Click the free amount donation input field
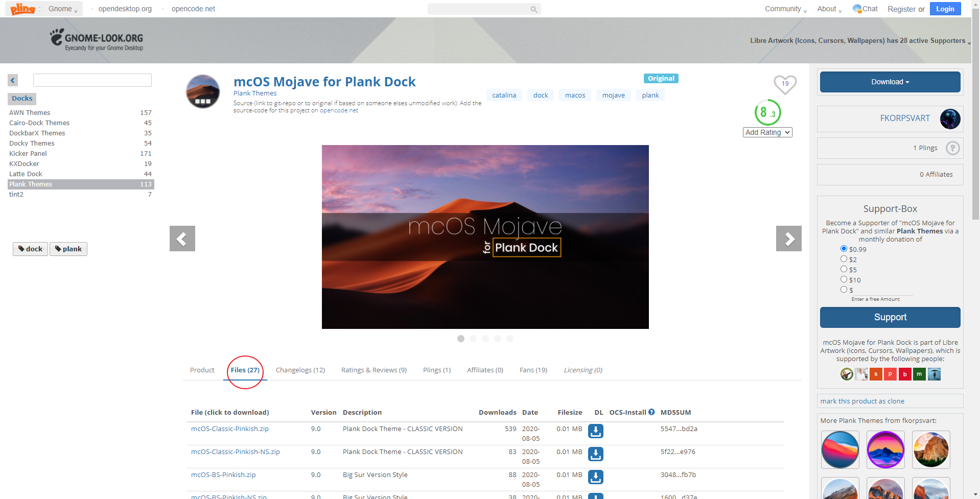The image size is (980, 499). (x=883, y=290)
